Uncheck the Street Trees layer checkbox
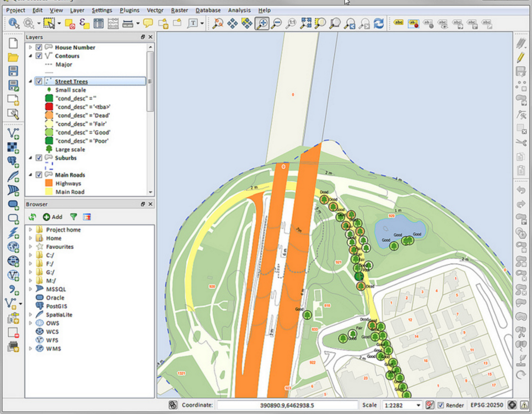532x414 pixels. [39, 81]
